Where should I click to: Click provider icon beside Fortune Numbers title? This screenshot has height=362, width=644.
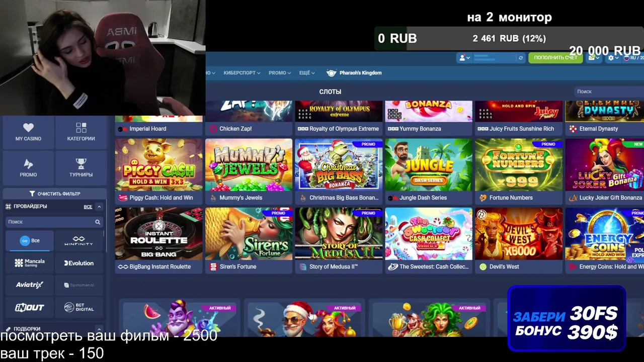(483, 198)
